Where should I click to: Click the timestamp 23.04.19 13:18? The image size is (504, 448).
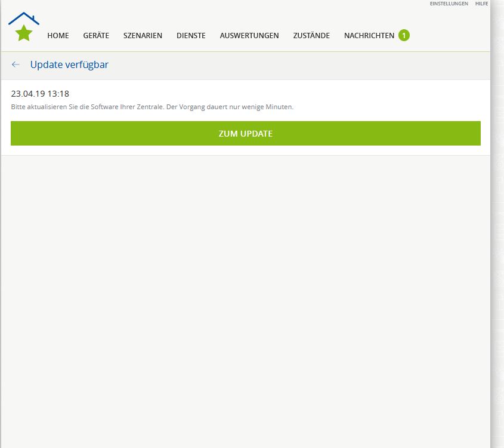coord(40,94)
